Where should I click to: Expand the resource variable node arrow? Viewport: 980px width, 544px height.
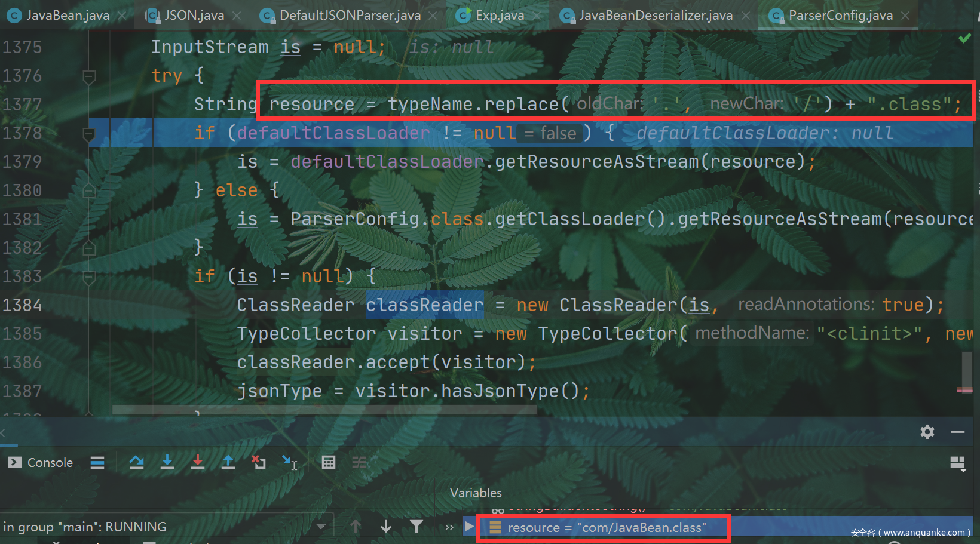(x=470, y=527)
